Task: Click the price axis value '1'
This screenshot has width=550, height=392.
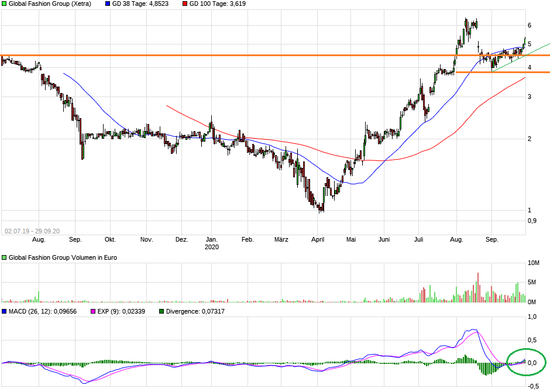Action: click(530, 210)
